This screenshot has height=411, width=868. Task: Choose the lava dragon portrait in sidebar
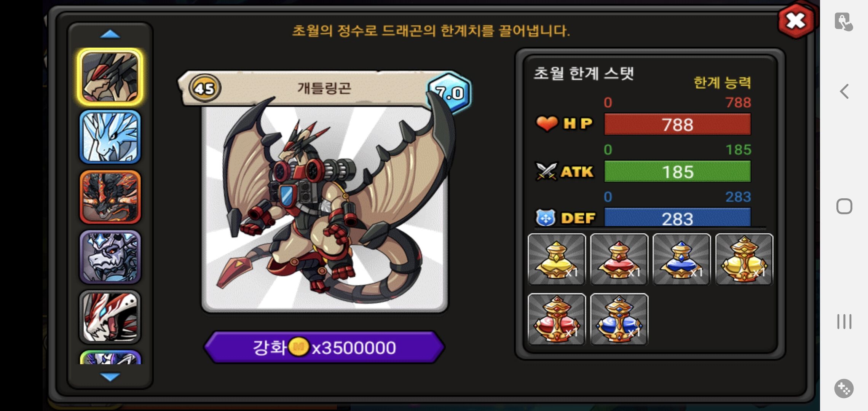click(x=110, y=197)
